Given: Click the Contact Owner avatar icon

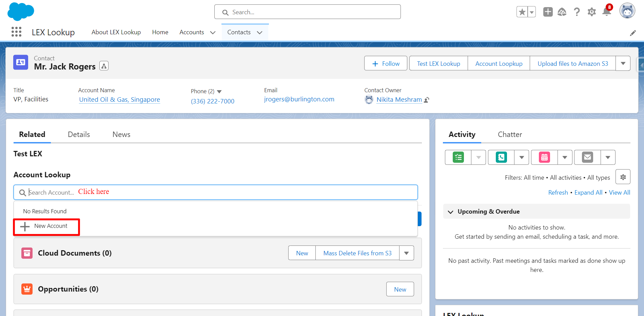Looking at the screenshot, I should point(369,100).
